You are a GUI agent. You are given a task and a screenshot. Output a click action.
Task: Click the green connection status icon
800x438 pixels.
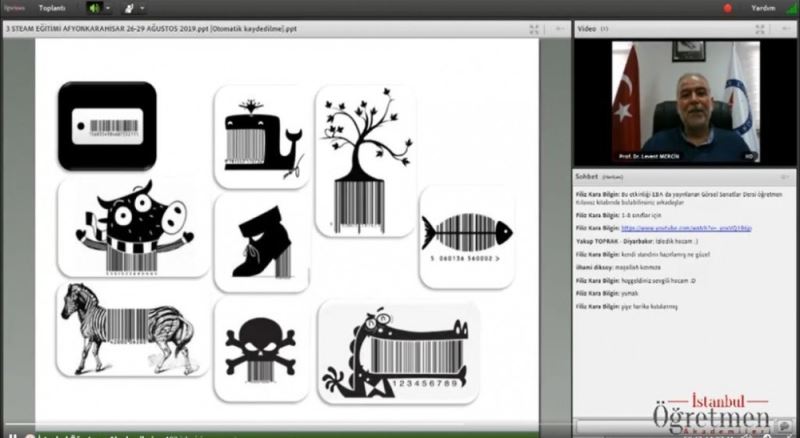[x=790, y=8]
